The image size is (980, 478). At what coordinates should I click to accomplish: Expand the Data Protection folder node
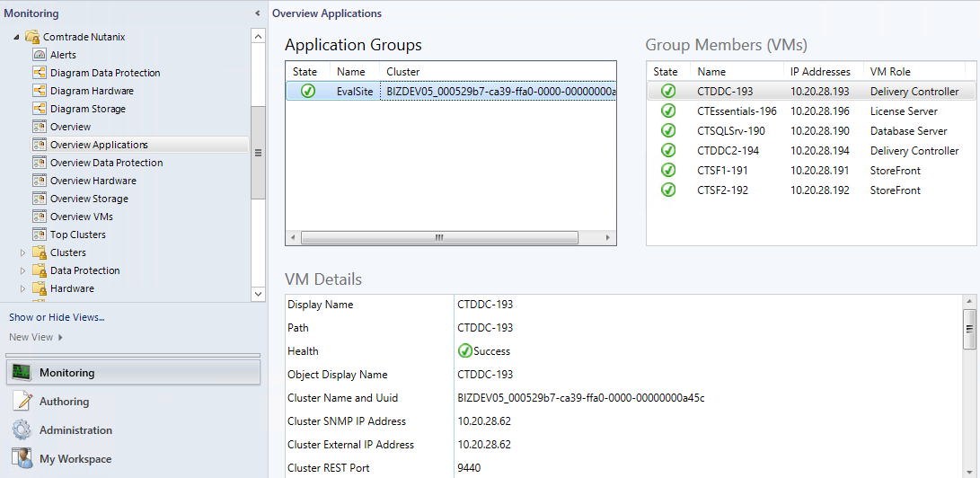(x=23, y=271)
